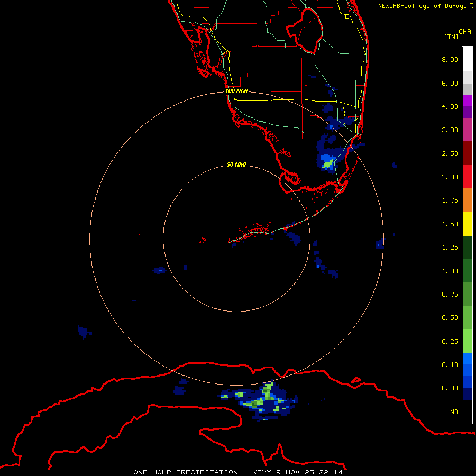The image size is (476, 476).
Task: Select the 2.00 legend value
Action: pyautogui.click(x=450, y=177)
